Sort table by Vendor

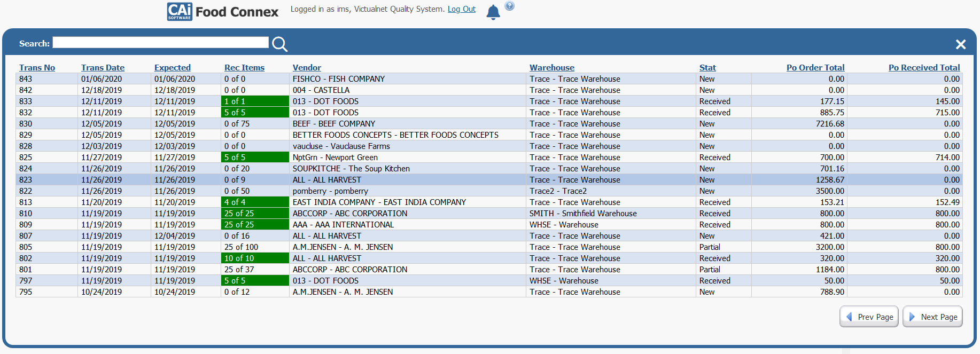[x=307, y=68]
